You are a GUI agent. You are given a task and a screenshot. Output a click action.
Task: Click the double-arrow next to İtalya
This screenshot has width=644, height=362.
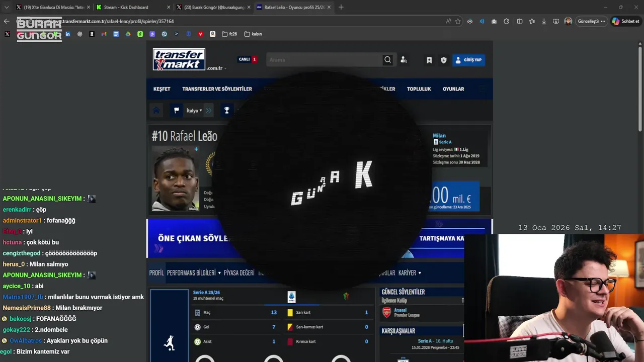pos(209,110)
